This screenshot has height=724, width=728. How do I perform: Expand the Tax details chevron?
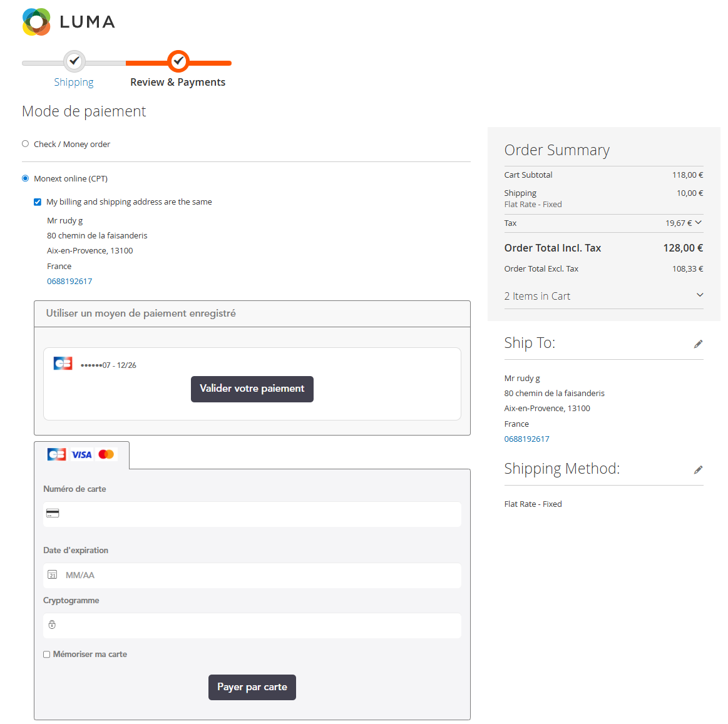click(x=699, y=223)
